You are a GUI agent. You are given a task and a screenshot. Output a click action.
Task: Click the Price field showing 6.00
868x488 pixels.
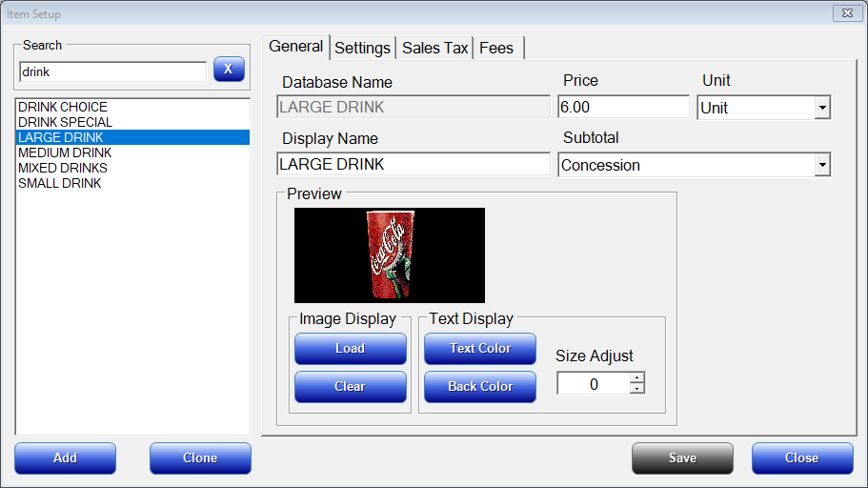tap(623, 107)
